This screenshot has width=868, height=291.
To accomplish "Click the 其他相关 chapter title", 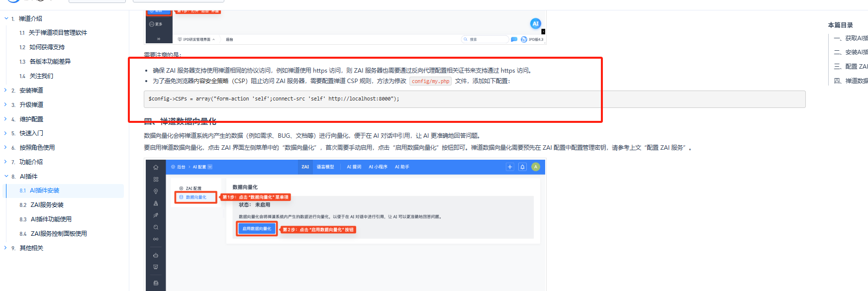I will coord(31,248).
